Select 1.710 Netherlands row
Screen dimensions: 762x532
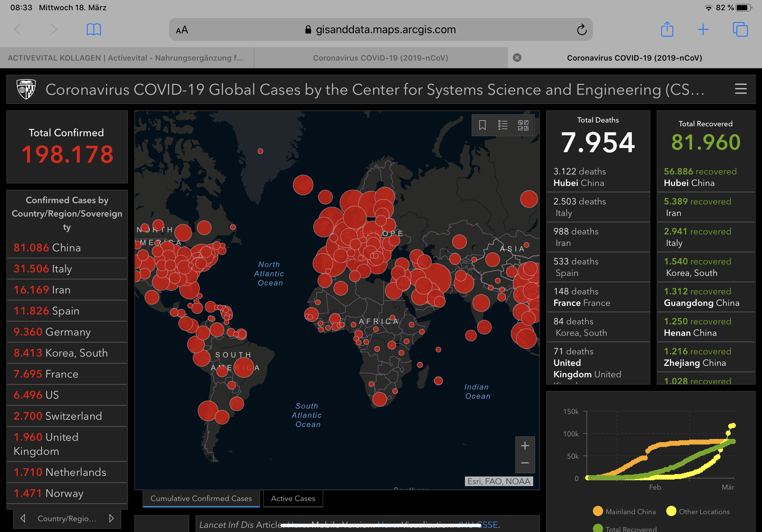(67, 472)
